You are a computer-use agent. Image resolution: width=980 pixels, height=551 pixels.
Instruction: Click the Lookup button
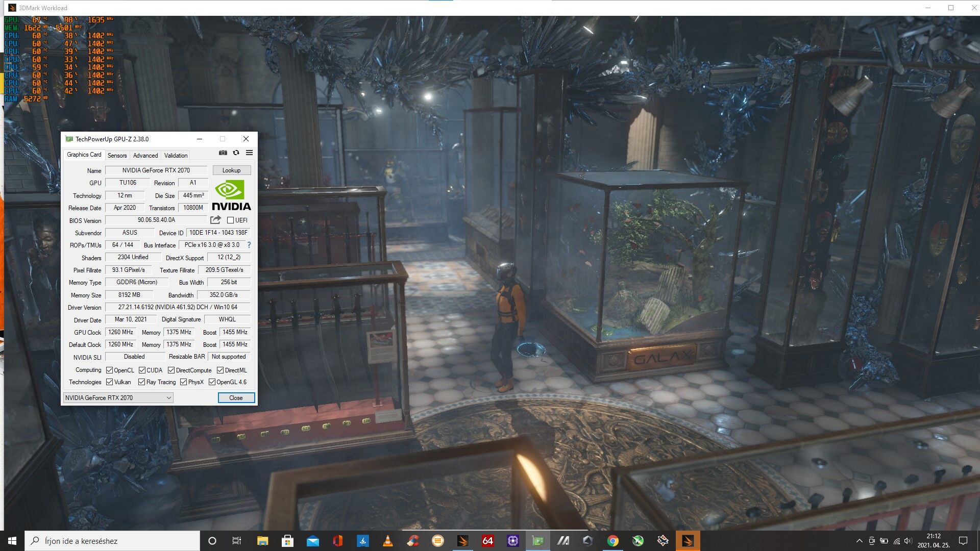click(231, 170)
